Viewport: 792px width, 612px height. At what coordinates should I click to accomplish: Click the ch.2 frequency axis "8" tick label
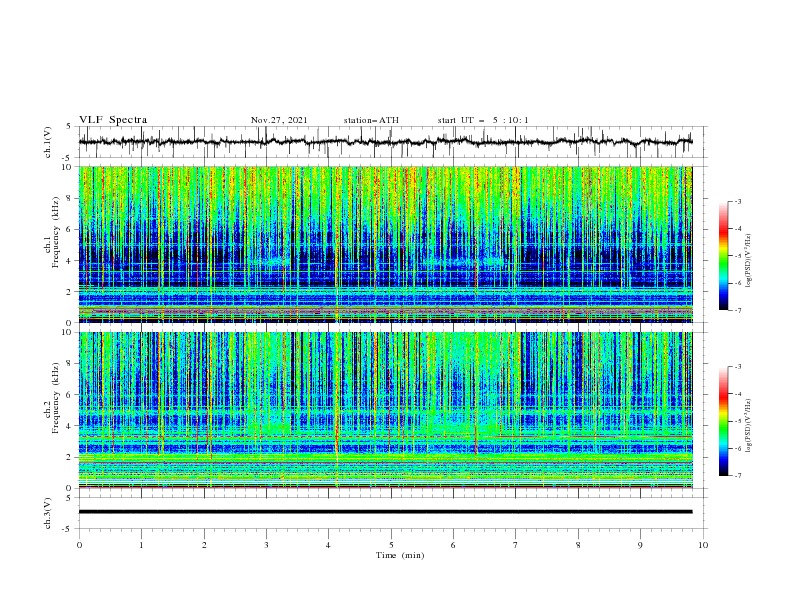(71, 364)
